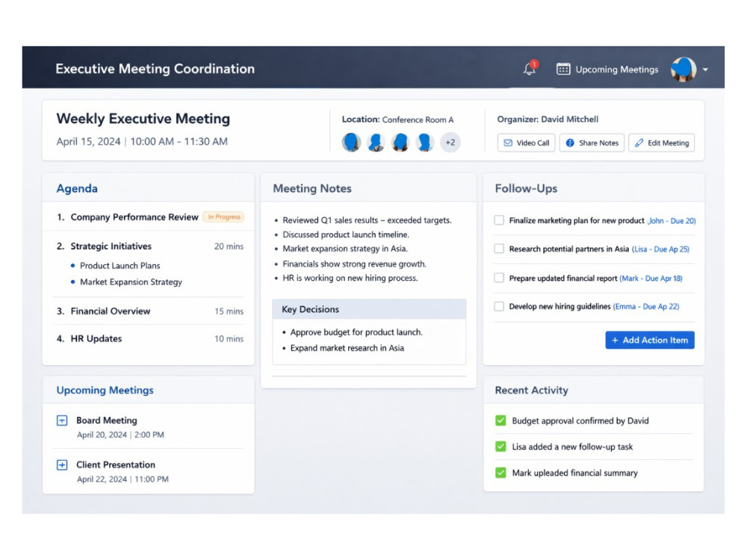Click the Client Presentation title
The image size is (747, 560).
click(x=116, y=464)
